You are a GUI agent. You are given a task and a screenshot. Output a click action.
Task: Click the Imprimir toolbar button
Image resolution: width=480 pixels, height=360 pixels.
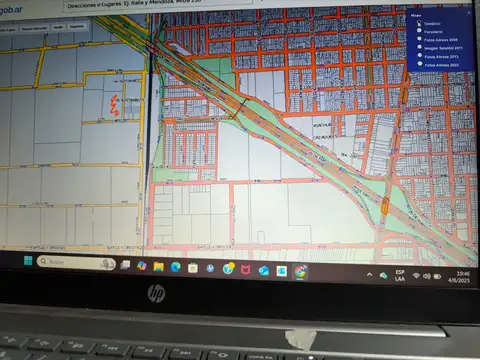(77, 26)
